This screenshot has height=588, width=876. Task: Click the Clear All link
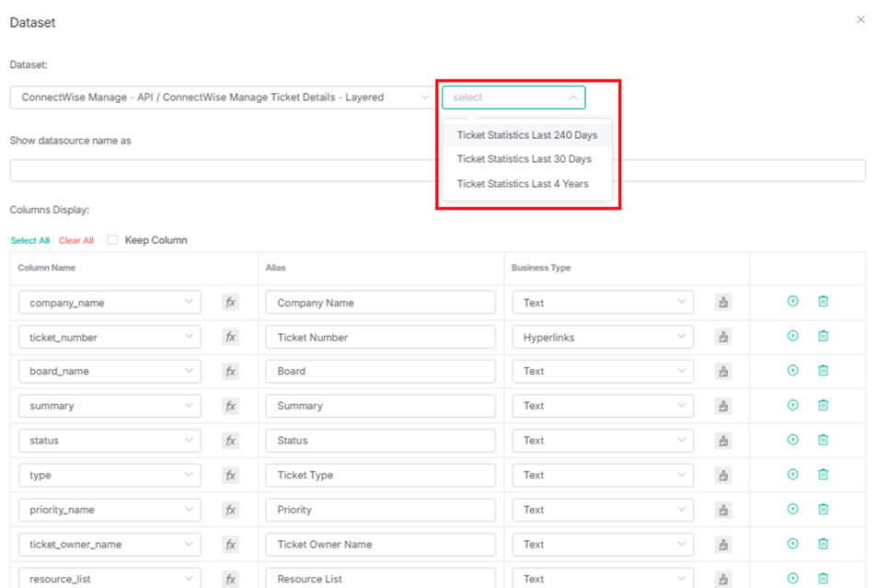[76, 240]
